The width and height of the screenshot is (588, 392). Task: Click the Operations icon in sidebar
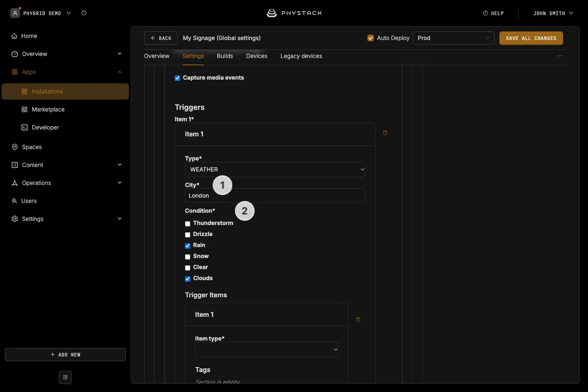15,183
